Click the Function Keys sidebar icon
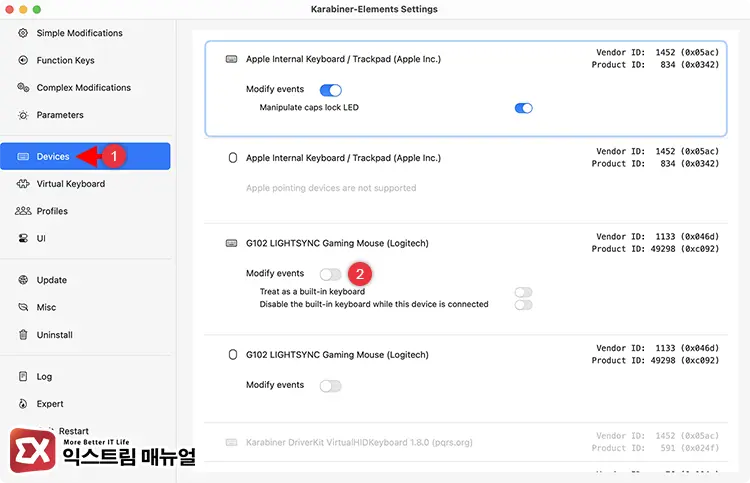 [23, 60]
